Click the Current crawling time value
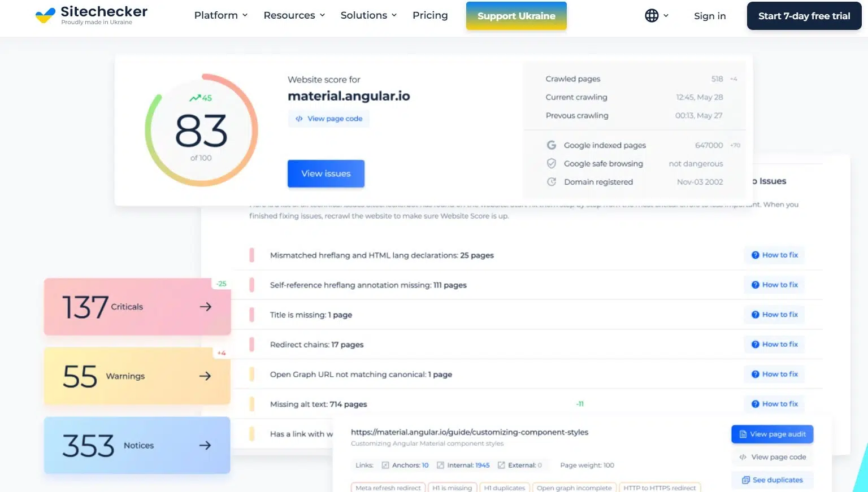868x492 pixels. click(700, 97)
